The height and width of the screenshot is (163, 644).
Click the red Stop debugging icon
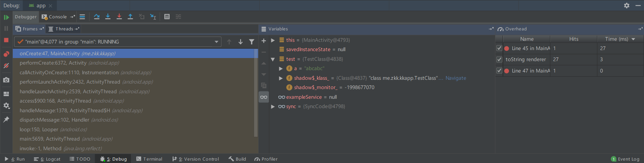click(6, 40)
